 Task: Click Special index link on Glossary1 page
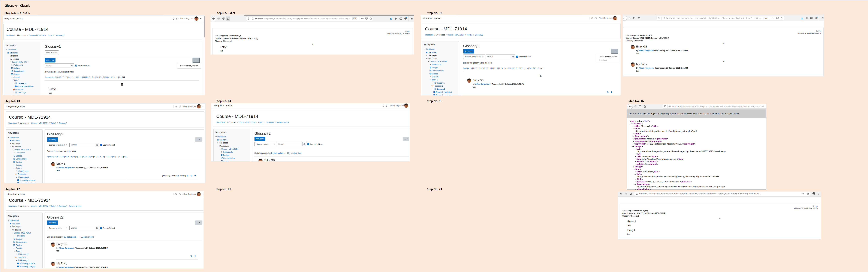[48, 77]
